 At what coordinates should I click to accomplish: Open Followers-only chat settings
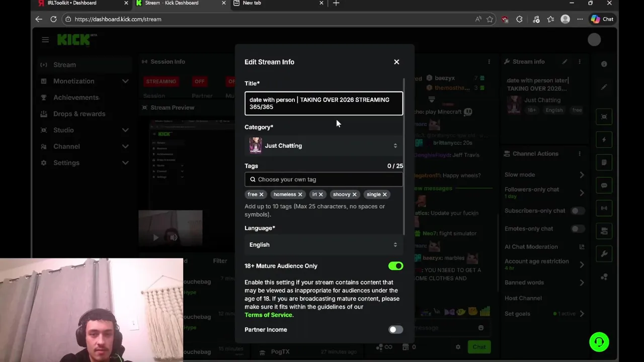point(544,193)
